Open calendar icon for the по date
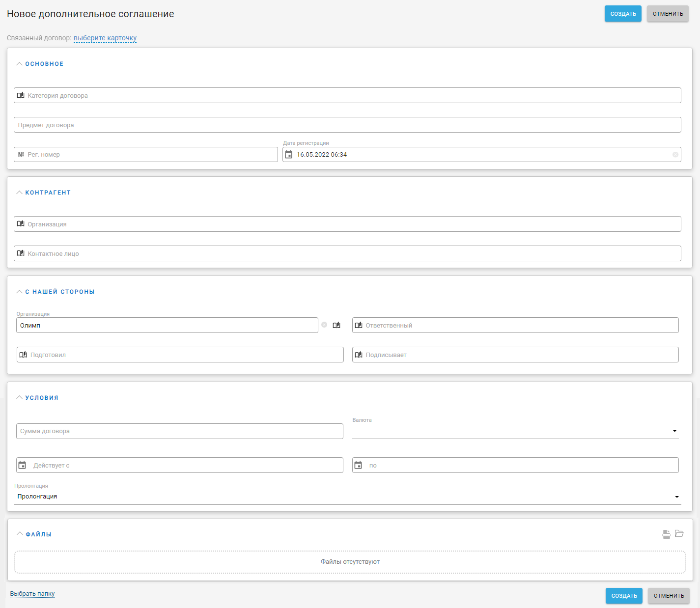The width and height of the screenshot is (700, 608). (x=358, y=465)
